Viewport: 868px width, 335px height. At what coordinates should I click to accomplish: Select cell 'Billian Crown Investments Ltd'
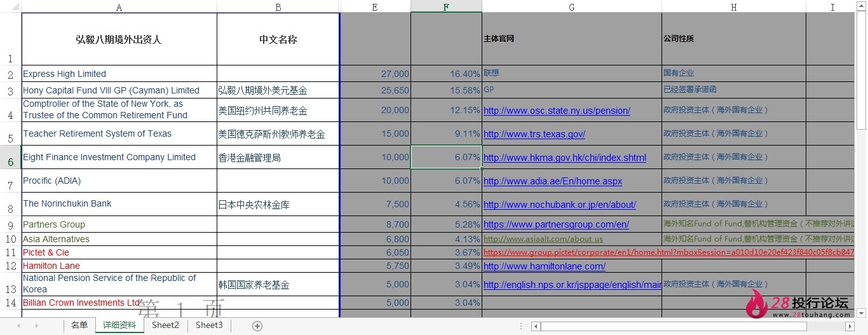[119, 303]
